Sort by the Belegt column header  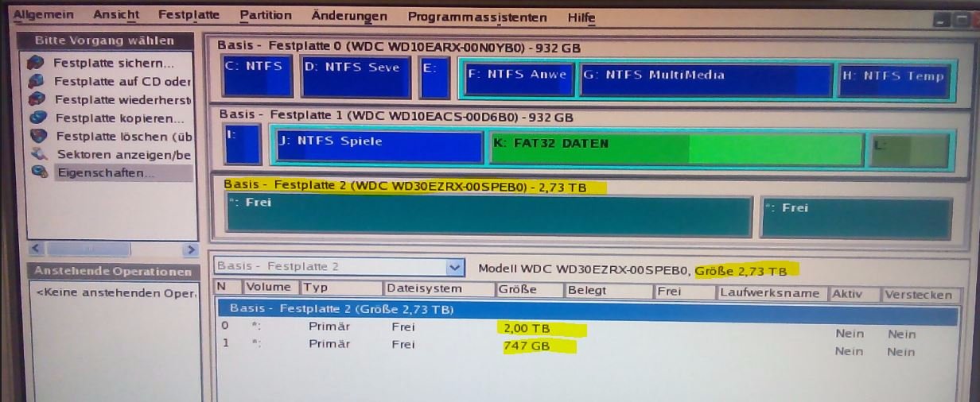(609, 291)
